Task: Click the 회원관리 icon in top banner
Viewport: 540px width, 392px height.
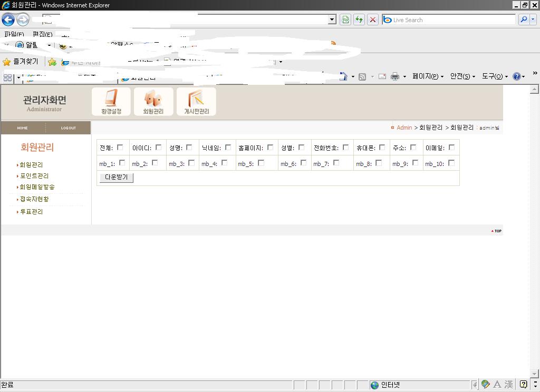Action: pos(153,101)
